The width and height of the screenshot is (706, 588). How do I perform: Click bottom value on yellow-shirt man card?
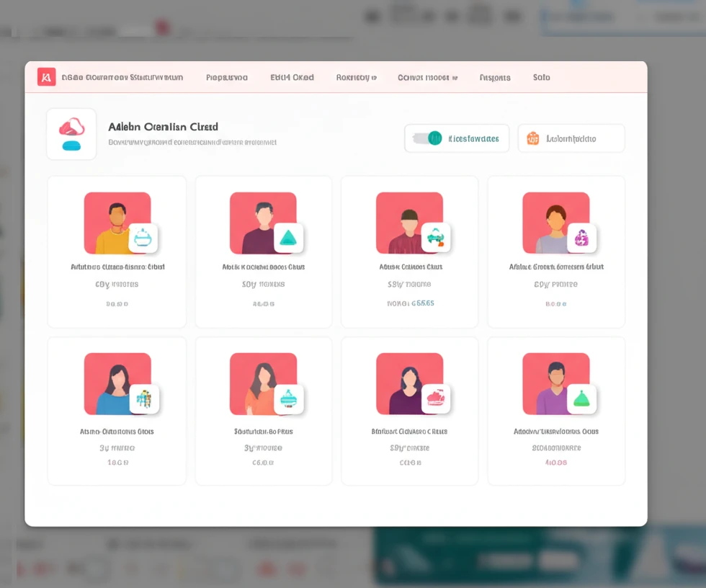coord(117,304)
